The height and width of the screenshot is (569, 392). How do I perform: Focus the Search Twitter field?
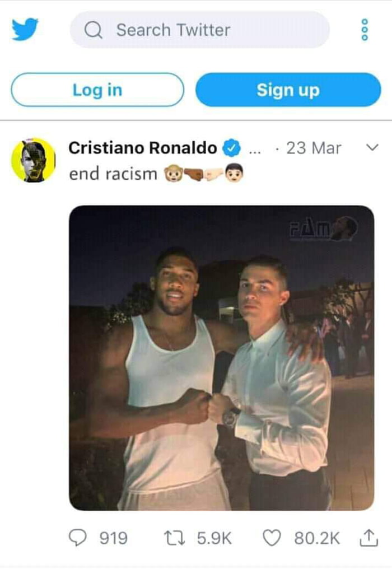pos(199,30)
